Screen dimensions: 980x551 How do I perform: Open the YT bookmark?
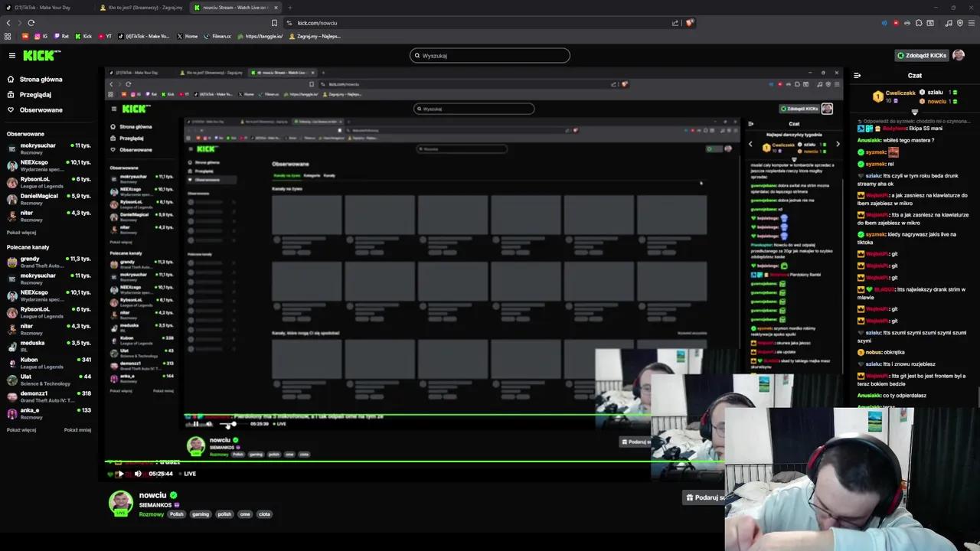pyautogui.click(x=105, y=36)
